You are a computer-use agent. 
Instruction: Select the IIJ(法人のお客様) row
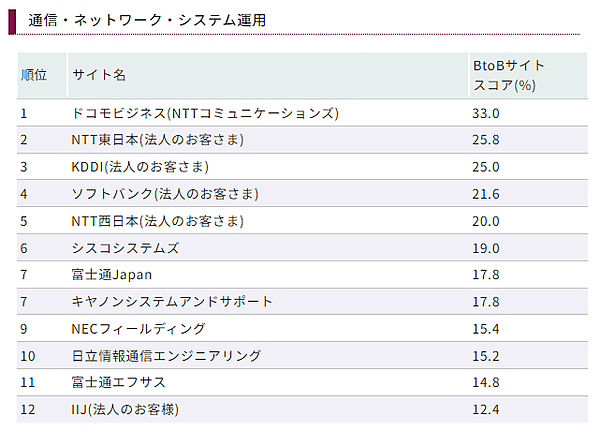coord(125,409)
